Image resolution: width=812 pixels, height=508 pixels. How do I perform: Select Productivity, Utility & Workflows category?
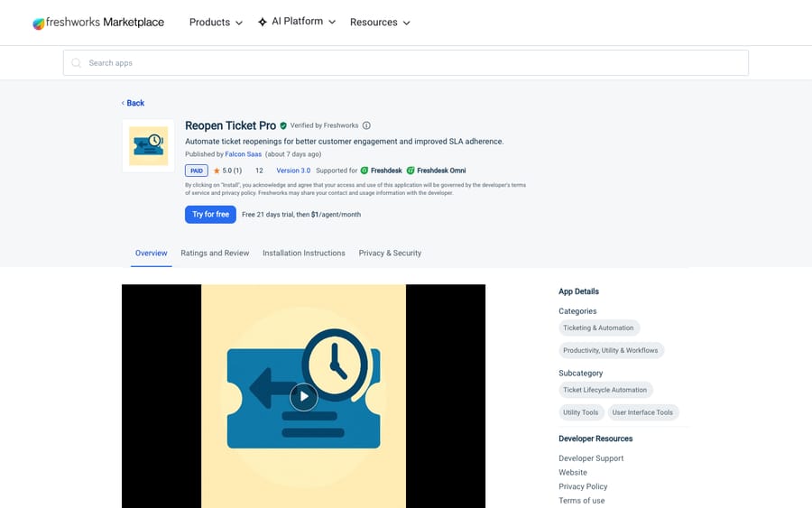click(x=611, y=351)
